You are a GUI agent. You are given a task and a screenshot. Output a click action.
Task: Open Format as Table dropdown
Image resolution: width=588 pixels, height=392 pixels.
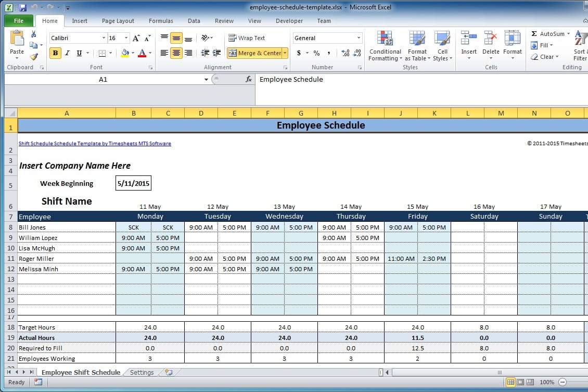(x=417, y=45)
